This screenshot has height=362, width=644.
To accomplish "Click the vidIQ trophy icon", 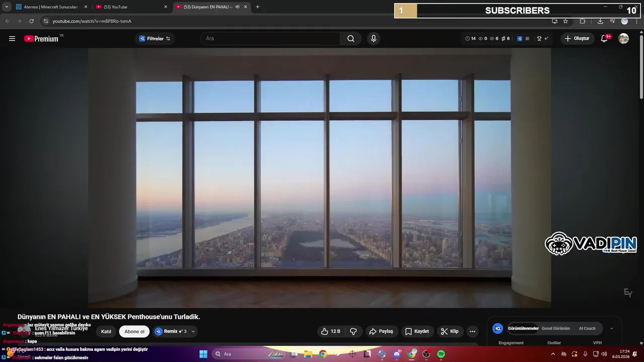I will (x=539, y=39).
